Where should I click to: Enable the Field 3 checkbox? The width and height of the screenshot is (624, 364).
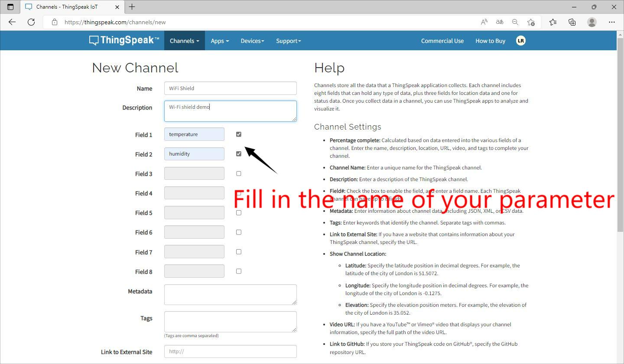point(238,173)
